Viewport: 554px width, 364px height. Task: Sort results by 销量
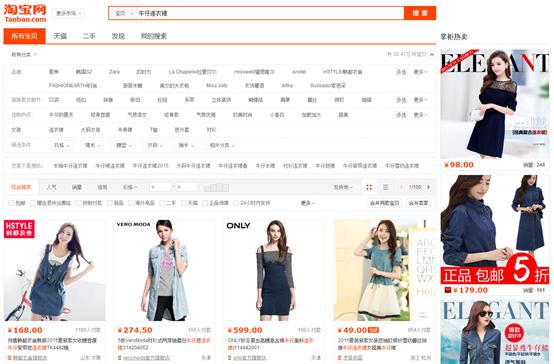[x=77, y=187]
